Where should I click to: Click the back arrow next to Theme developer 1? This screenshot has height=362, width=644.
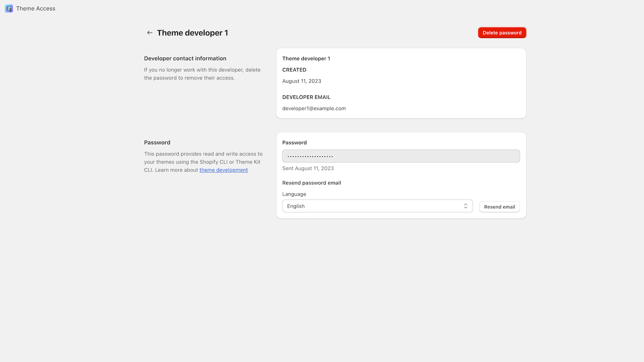click(150, 33)
